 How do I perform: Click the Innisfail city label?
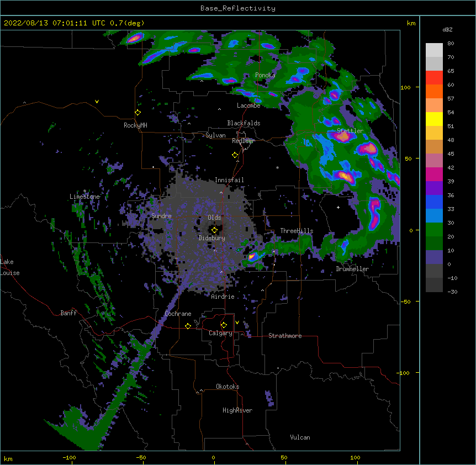click(x=229, y=180)
